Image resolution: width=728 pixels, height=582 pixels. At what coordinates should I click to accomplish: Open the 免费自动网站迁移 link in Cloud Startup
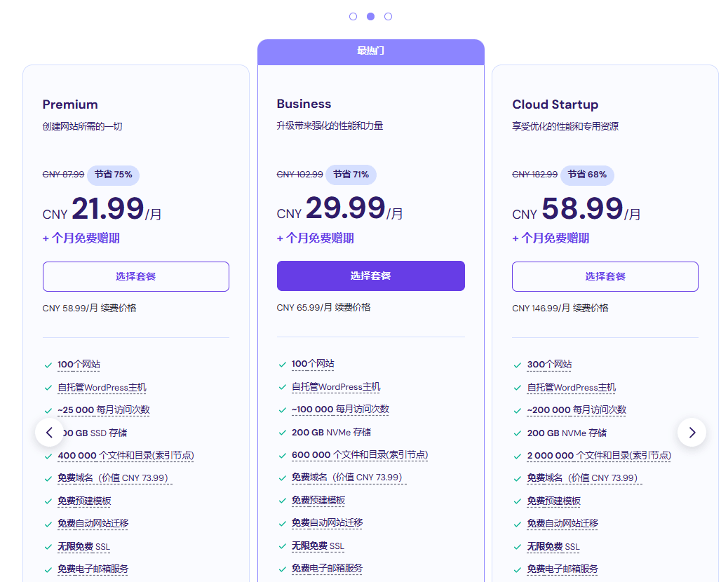562,524
